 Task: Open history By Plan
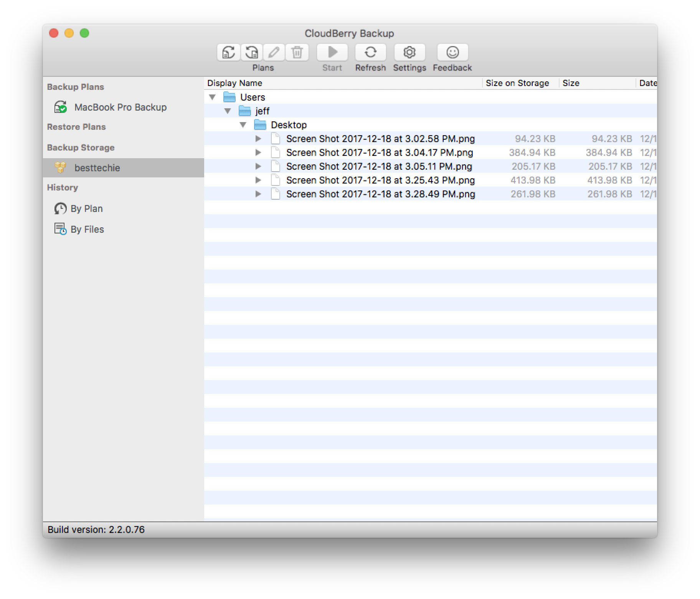[x=86, y=208]
